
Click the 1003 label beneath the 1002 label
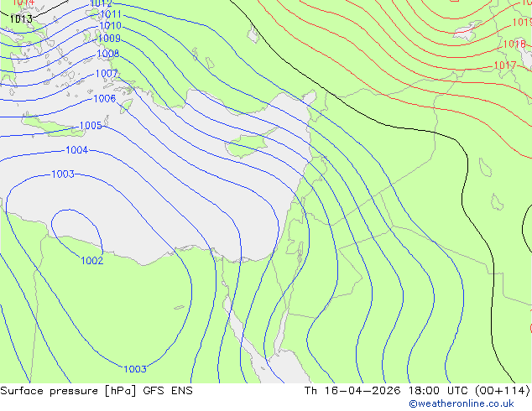coord(135,369)
